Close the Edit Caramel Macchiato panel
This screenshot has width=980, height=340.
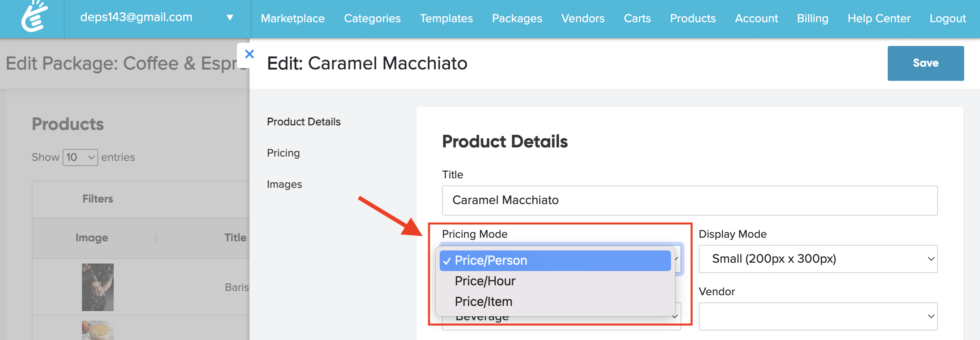pyautogui.click(x=249, y=54)
